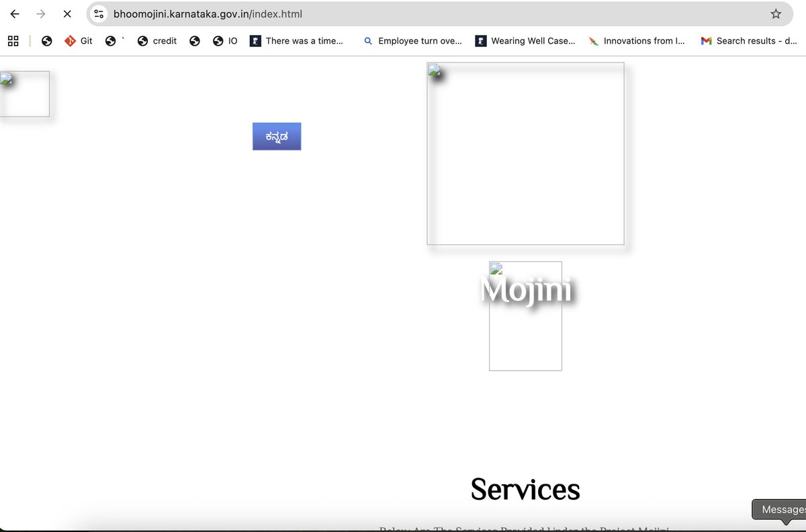
Task: Bookmark this page with the star icon
Action: tap(776, 13)
